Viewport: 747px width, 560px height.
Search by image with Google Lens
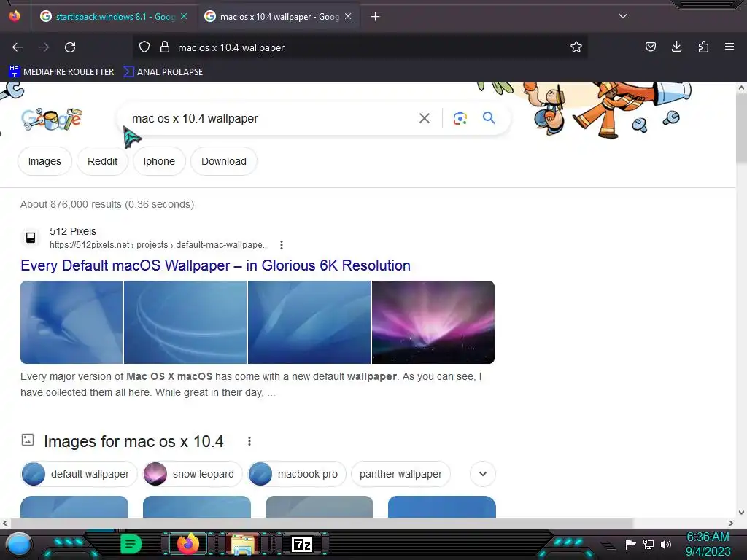[x=460, y=118]
